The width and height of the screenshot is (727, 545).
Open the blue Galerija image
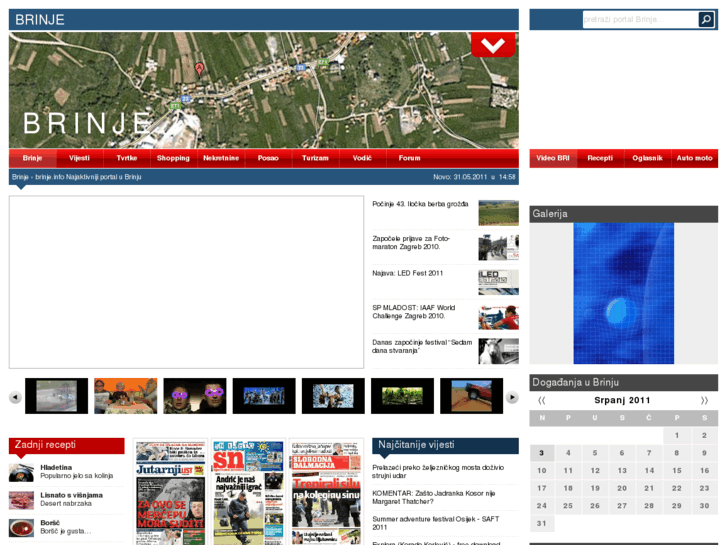[624, 293]
